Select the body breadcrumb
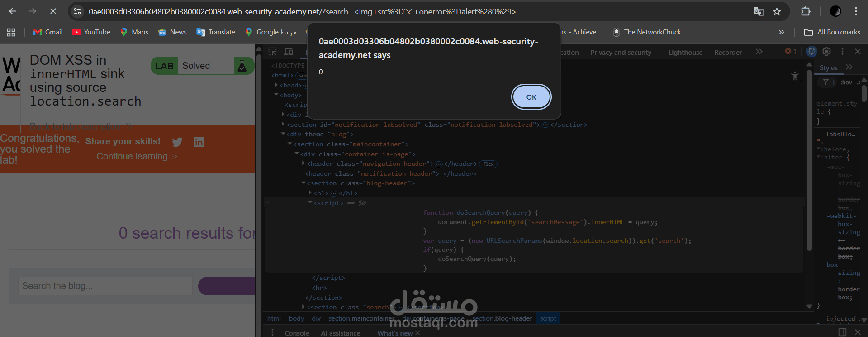This screenshot has height=337, width=868. (x=296, y=318)
